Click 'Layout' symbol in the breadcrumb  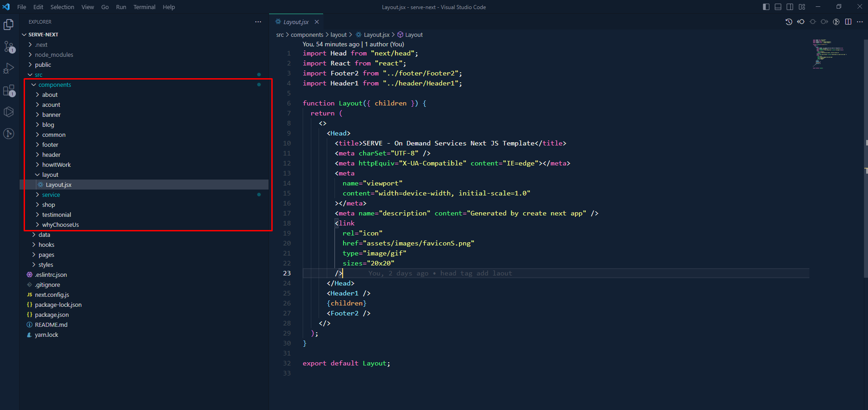pyautogui.click(x=410, y=35)
